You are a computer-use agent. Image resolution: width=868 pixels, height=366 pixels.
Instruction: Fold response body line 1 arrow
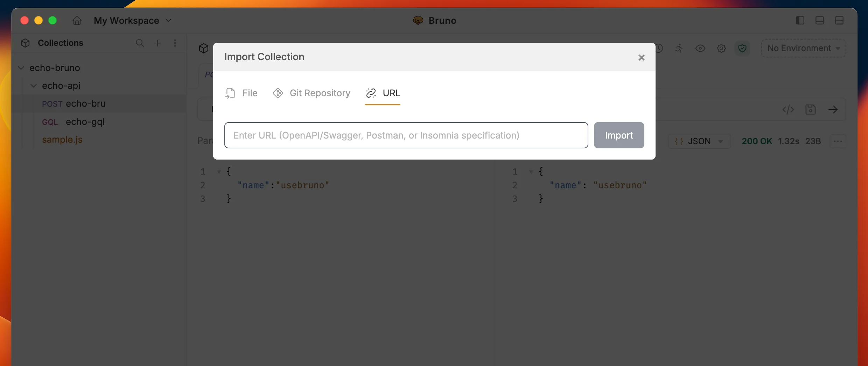click(531, 172)
